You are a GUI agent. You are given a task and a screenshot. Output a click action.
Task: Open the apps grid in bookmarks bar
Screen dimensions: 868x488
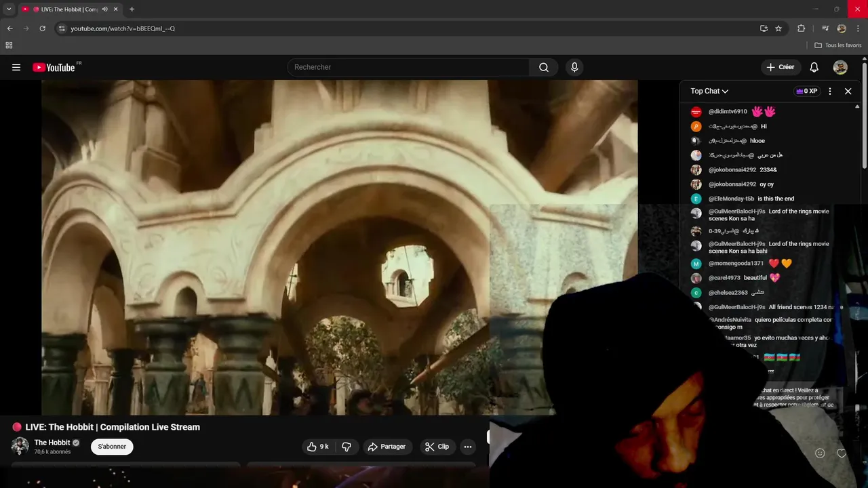tap(9, 45)
